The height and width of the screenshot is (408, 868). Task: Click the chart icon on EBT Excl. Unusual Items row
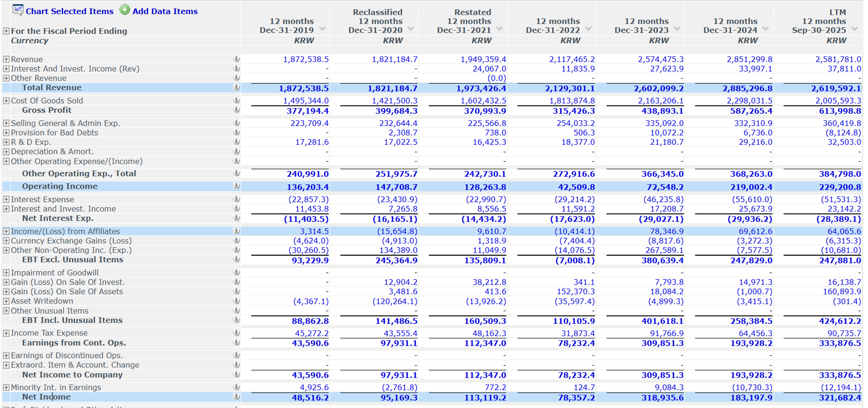click(x=236, y=260)
